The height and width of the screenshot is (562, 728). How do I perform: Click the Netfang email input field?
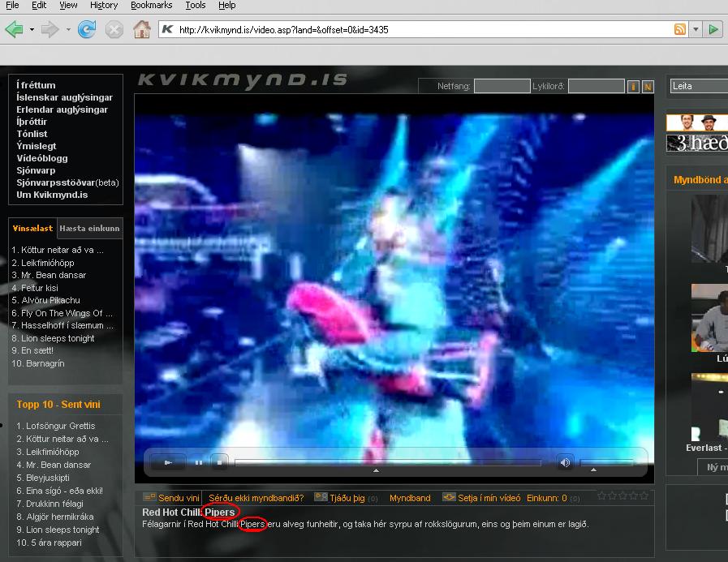pos(502,86)
